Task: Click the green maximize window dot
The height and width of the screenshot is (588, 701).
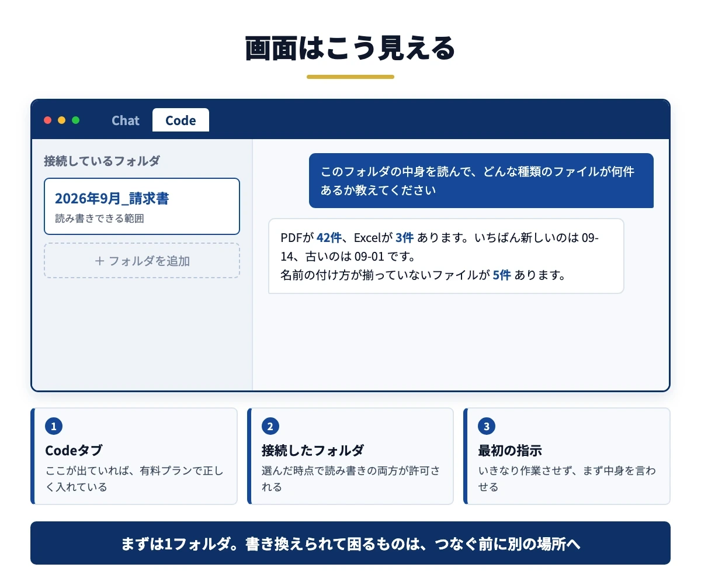Action: [75, 120]
